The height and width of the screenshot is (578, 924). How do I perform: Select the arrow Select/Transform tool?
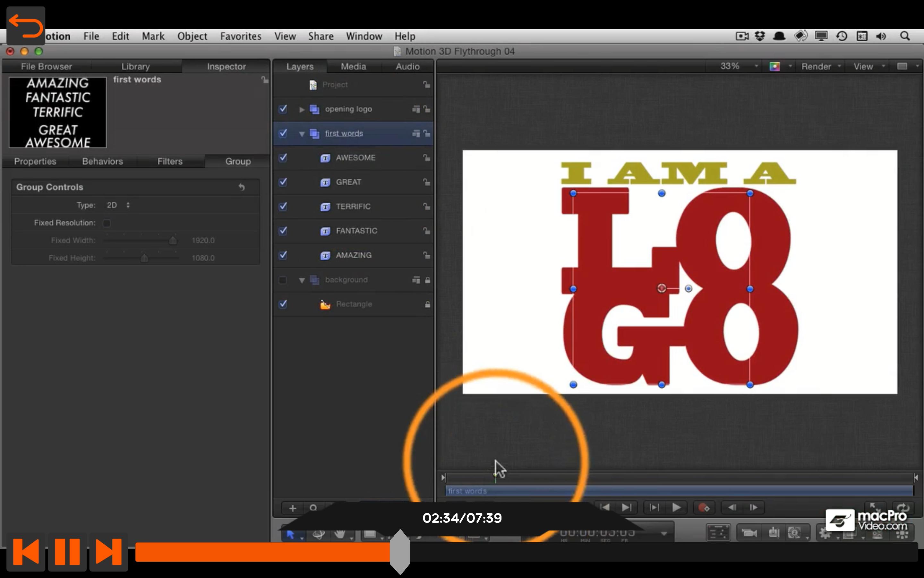(x=291, y=534)
